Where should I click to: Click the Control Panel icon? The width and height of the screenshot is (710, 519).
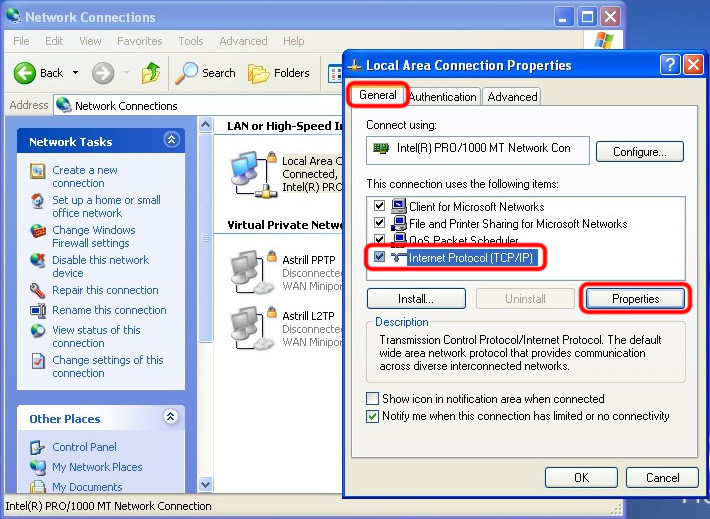(38, 447)
